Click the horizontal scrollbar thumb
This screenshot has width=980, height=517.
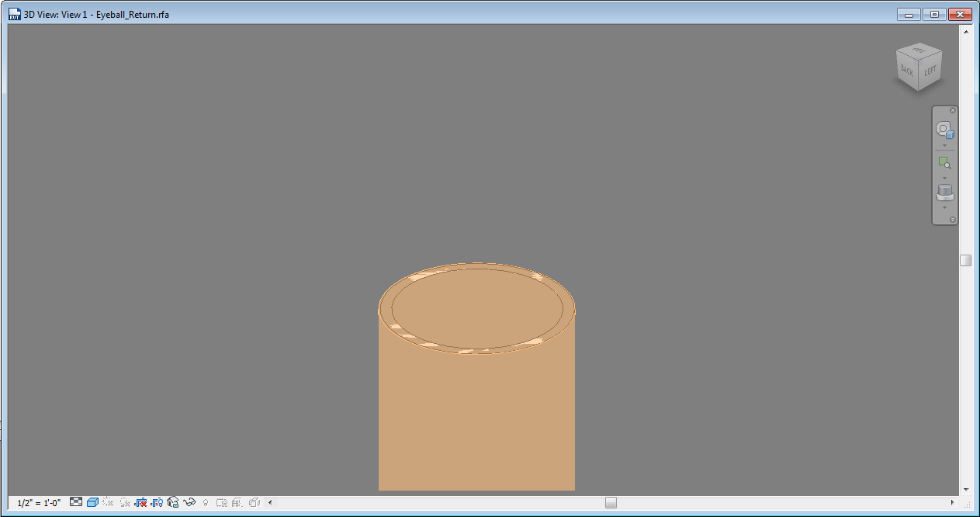(x=611, y=503)
